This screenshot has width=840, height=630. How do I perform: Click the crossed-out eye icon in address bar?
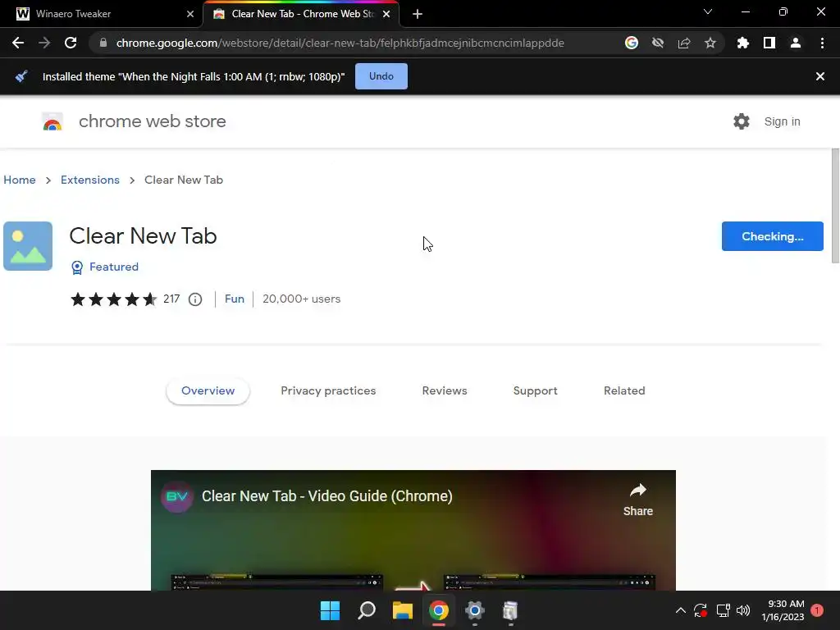pyautogui.click(x=658, y=43)
